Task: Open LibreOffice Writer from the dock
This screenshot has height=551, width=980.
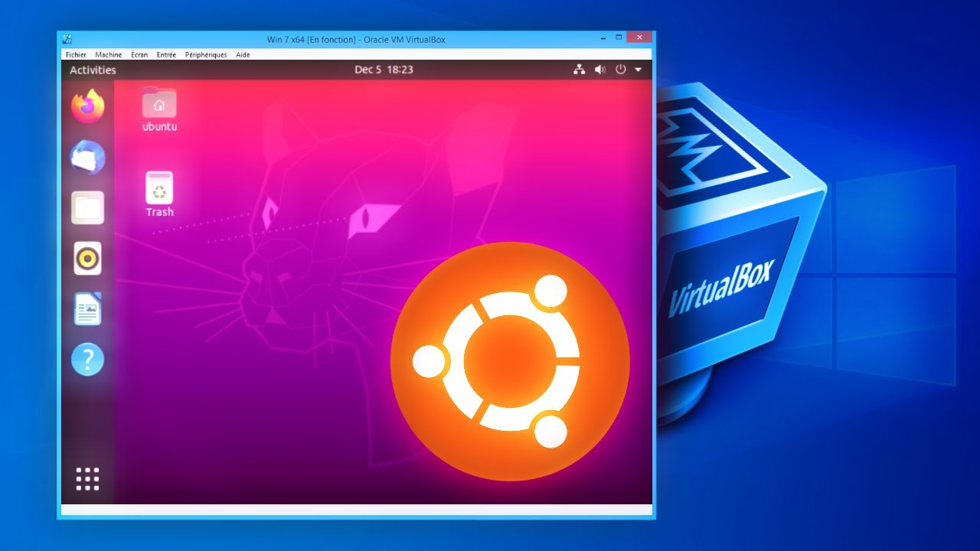Action: coord(87,309)
